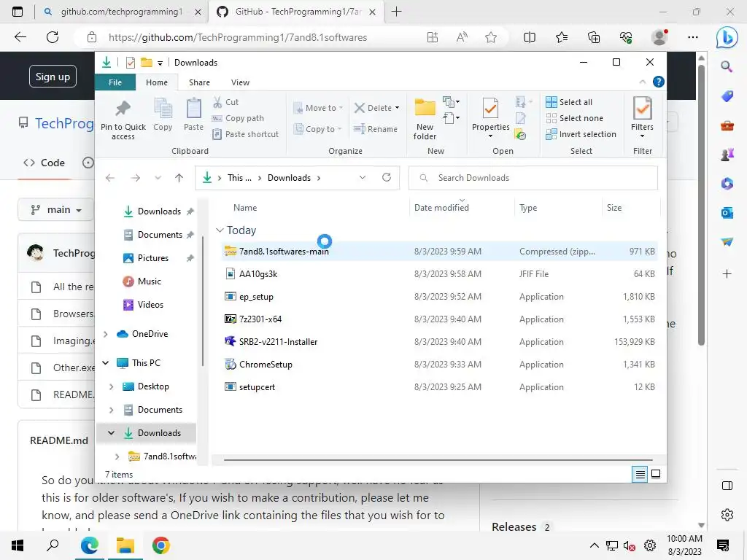This screenshot has width=747, height=560.
Task: Click Explorer back navigation arrow
Action: point(110,178)
